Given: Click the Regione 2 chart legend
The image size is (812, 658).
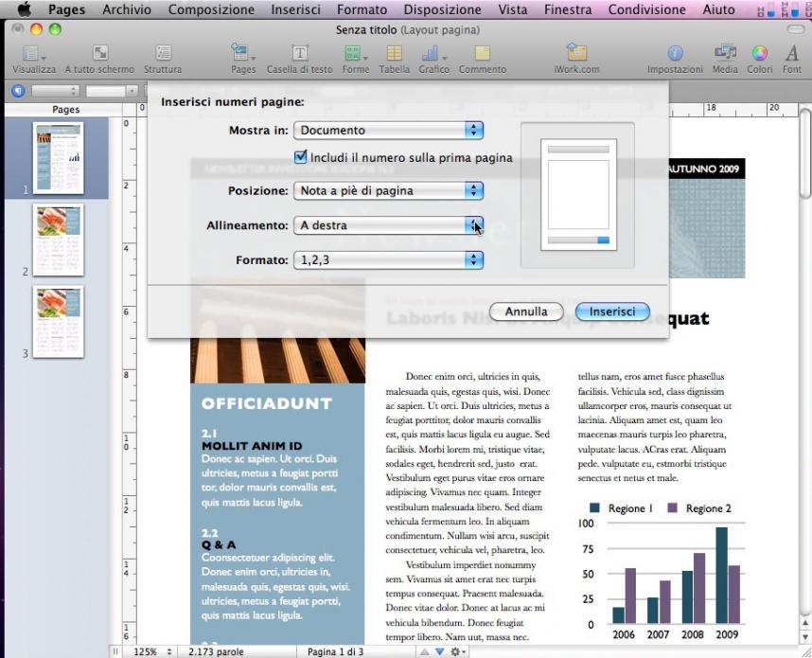Looking at the screenshot, I should click(x=699, y=508).
